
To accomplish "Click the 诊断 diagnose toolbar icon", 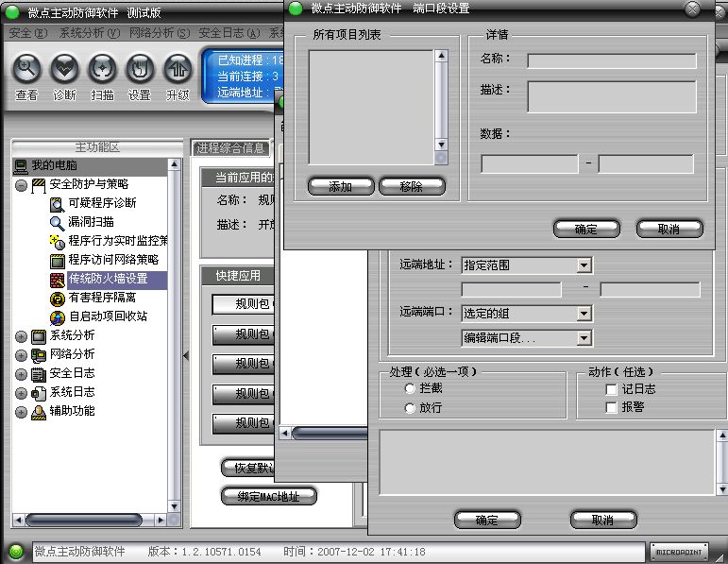I will 64,69.
